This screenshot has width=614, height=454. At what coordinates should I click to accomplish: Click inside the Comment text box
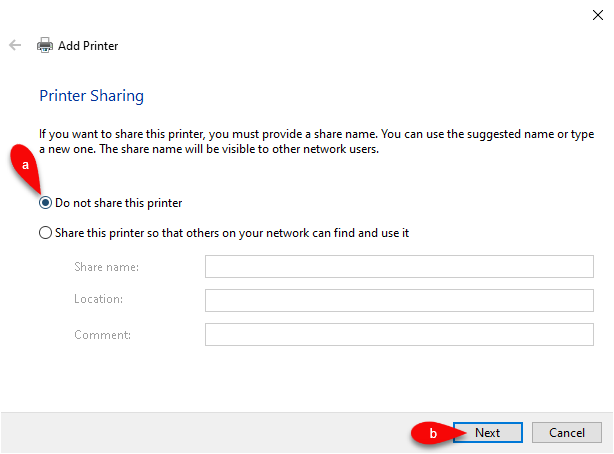399,335
